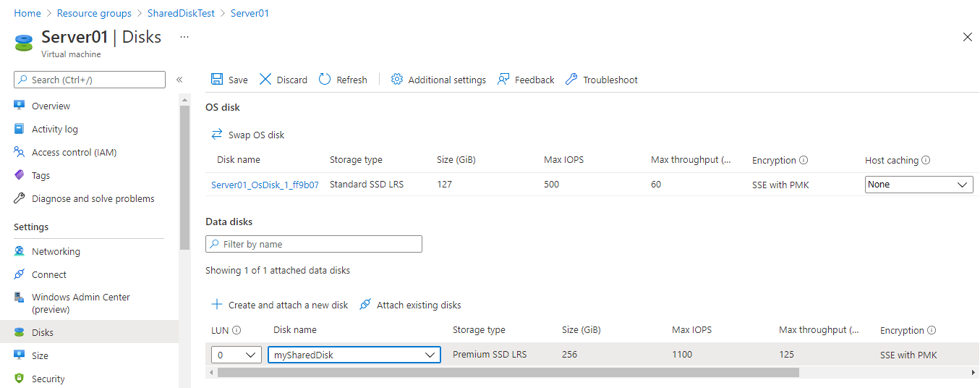Screen dimensions: 980x388
Task: Click the Filter by name field
Action: click(314, 244)
